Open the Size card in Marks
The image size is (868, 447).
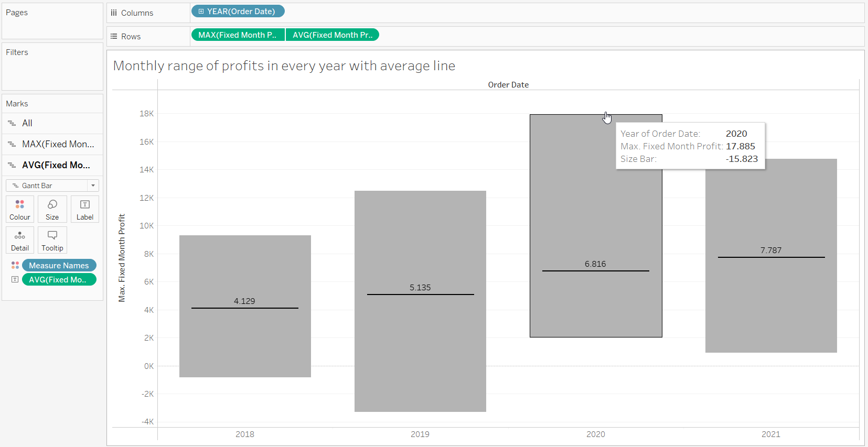coord(52,209)
